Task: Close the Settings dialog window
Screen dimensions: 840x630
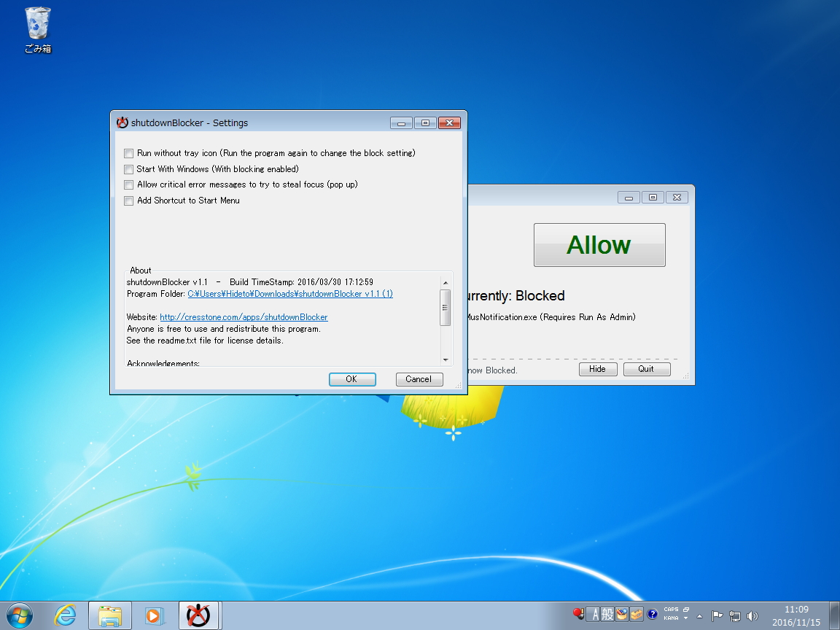Action: point(449,123)
